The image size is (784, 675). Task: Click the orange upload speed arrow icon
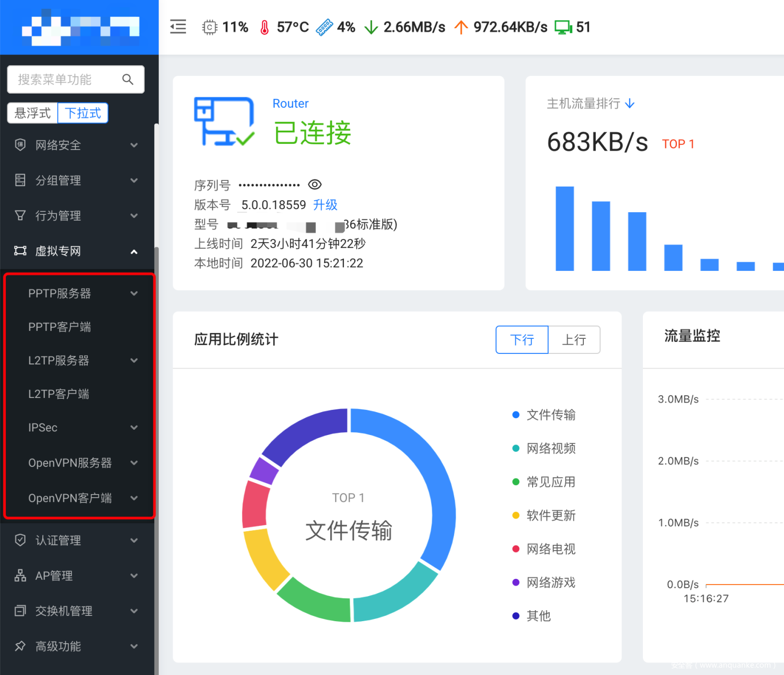click(x=461, y=27)
